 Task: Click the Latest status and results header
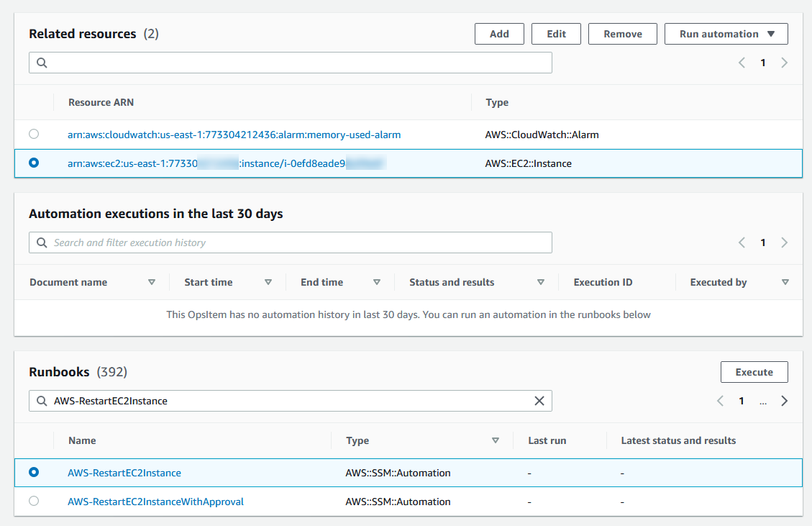678,440
